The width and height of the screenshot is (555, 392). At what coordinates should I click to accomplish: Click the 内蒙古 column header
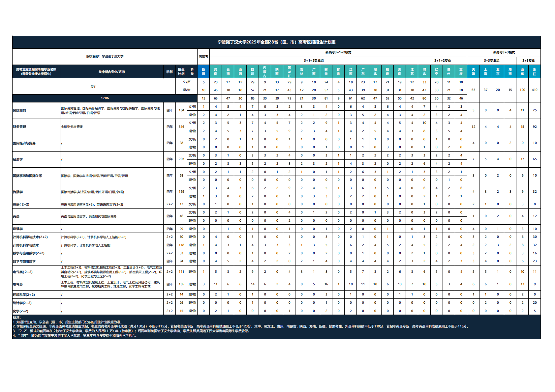(x=265, y=71)
